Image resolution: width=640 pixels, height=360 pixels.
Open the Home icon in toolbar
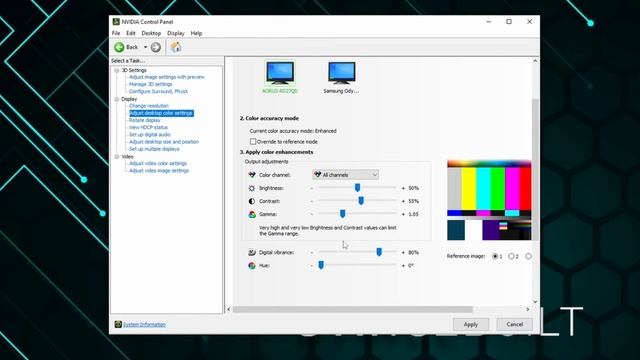[x=176, y=47]
